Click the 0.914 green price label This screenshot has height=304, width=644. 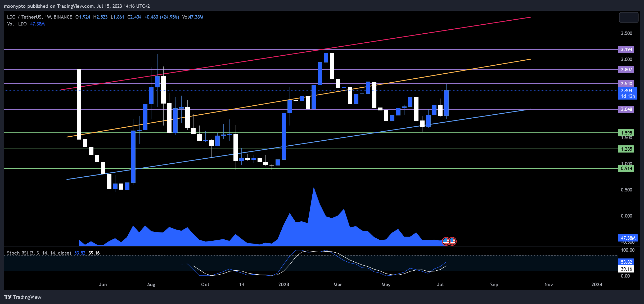626,168
